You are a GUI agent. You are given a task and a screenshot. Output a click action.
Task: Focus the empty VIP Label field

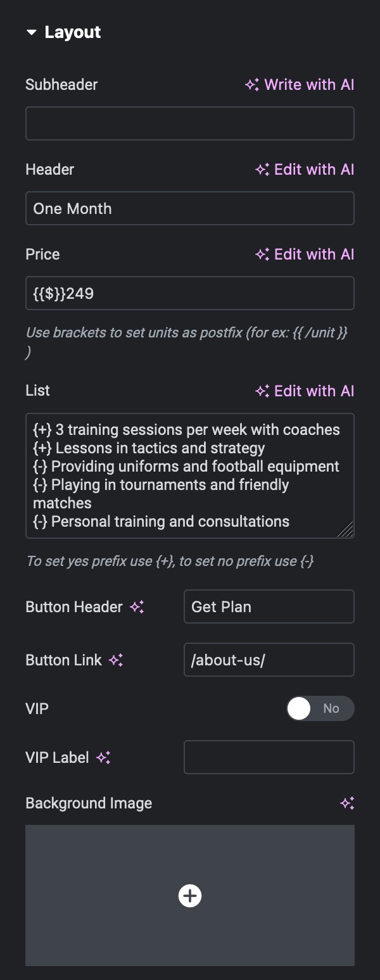pos(269,757)
